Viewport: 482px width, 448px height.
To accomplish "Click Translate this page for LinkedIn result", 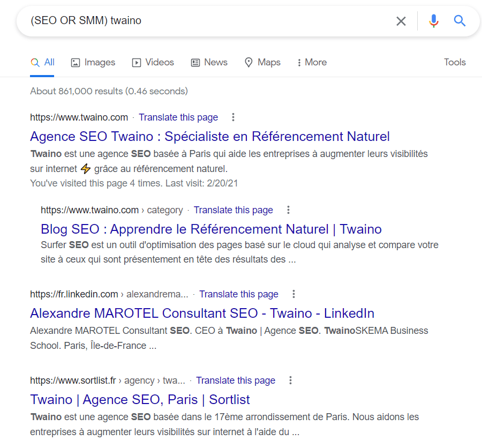I will tap(239, 294).
